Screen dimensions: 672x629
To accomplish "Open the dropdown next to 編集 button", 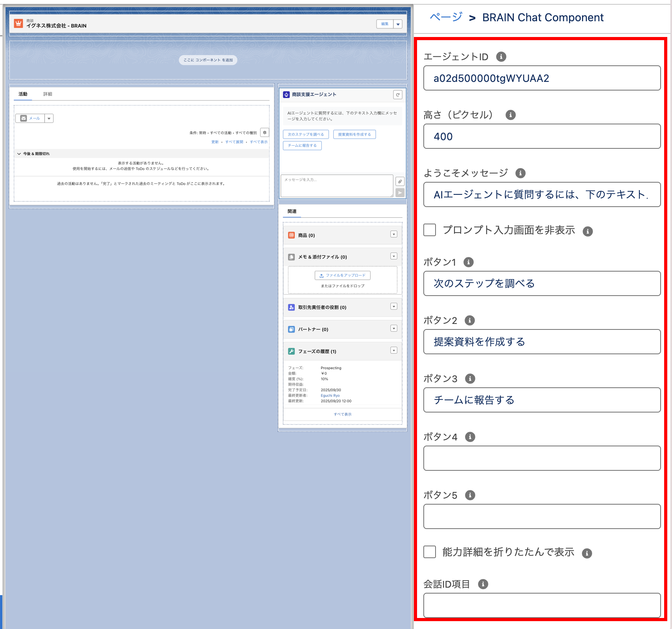I will click(398, 24).
